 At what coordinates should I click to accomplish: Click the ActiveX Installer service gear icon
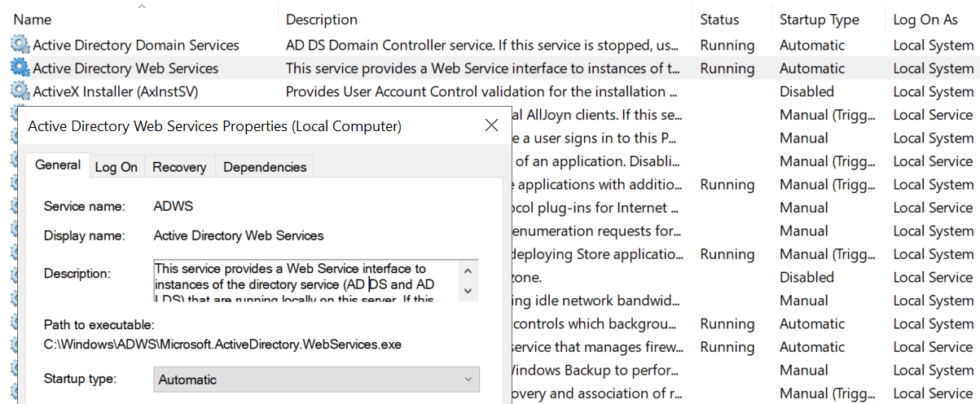20,91
